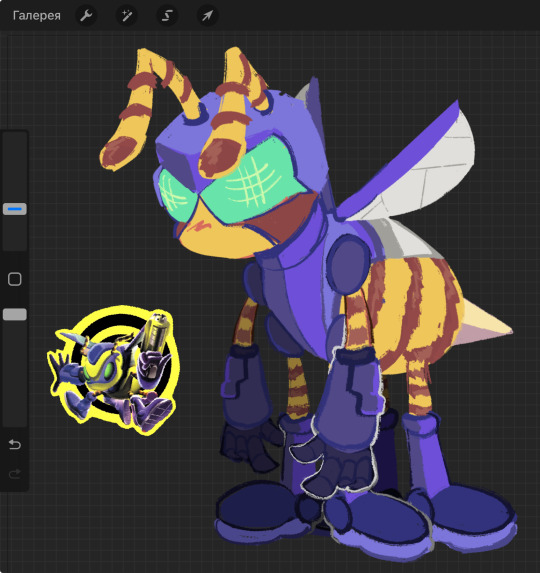540x573 pixels.
Task: Undo the last stroke
Action: [x=15, y=444]
